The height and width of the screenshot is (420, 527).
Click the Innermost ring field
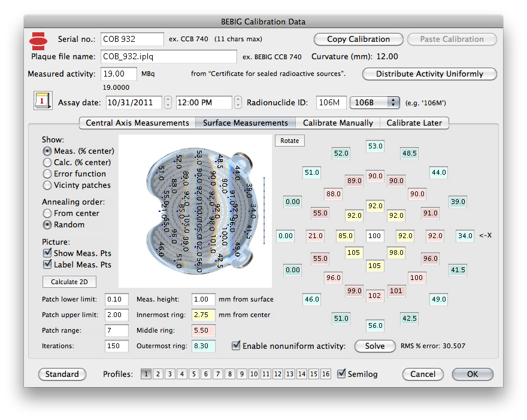tap(204, 315)
